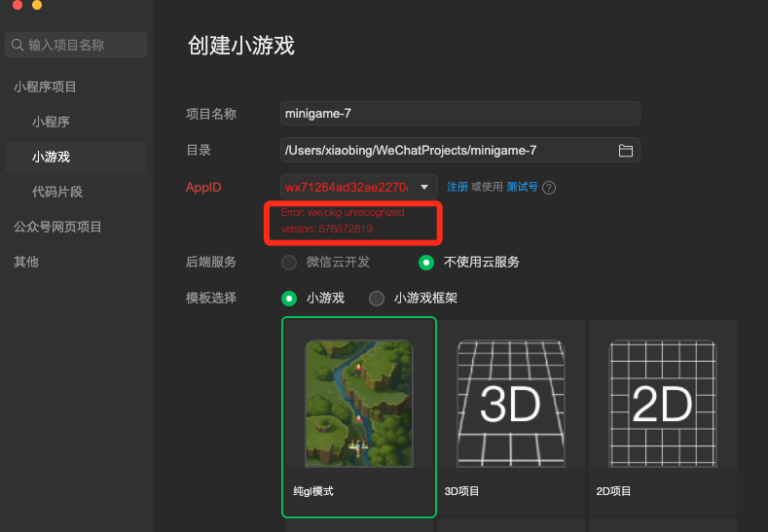Click the 测试号 link
The height and width of the screenshot is (532, 768).
click(x=522, y=187)
